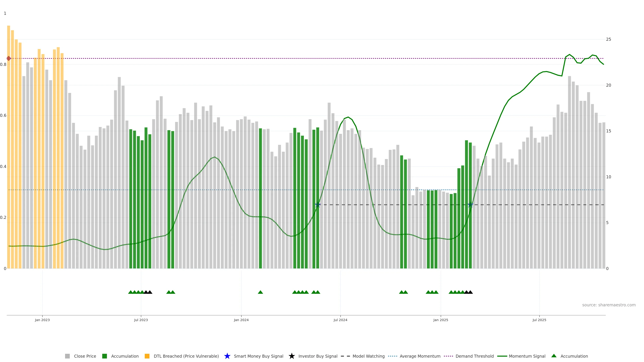Click the Jan 2025 x-axis label
This screenshot has width=644, height=362.
[441, 320]
